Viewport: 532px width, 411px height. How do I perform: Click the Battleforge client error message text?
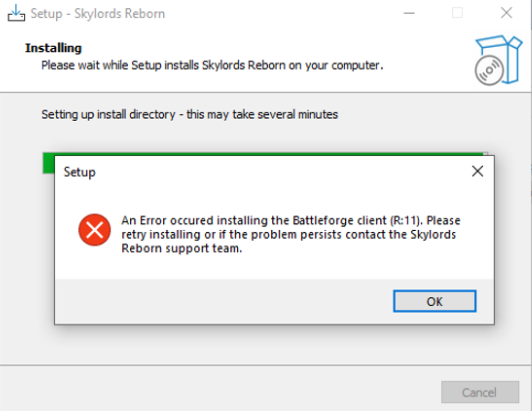(291, 234)
